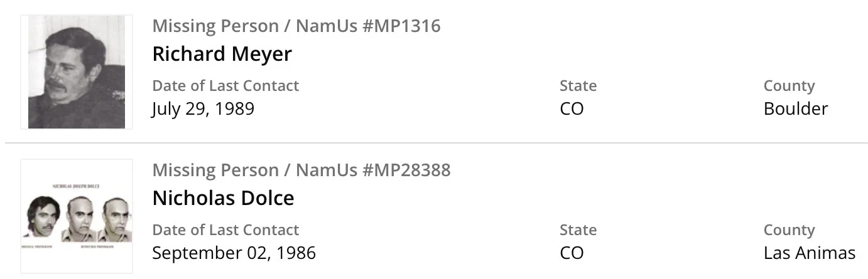The image size is (868, 279).
Task: Click the State label in Meyer's record
Action: coord(578,85)
